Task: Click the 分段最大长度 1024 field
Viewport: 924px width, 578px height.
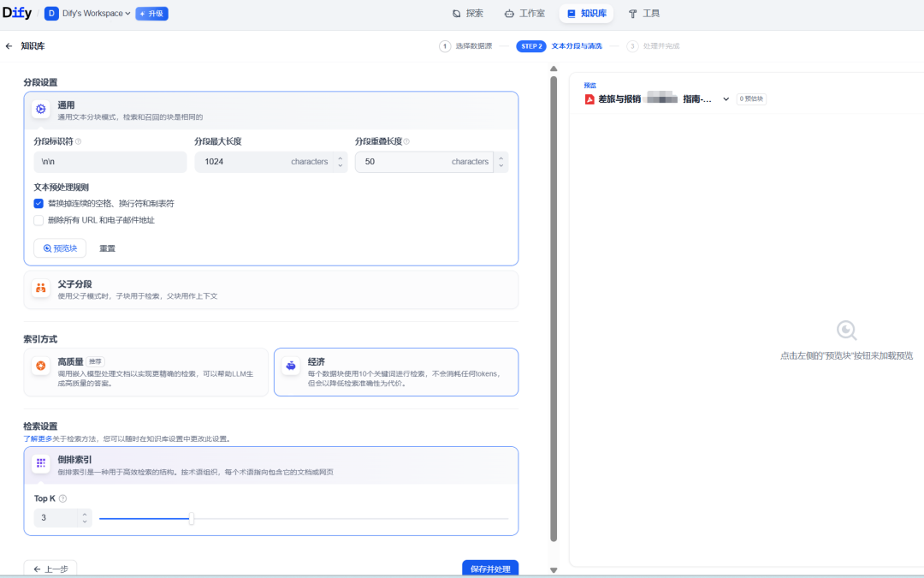Action: coord(264,162)
